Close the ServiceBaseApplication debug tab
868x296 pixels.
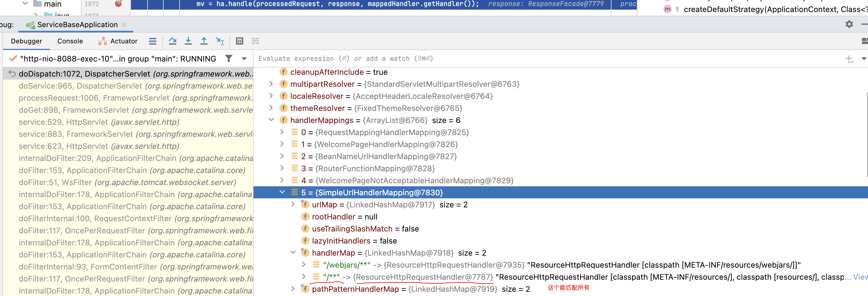click(x=124, y=24)
